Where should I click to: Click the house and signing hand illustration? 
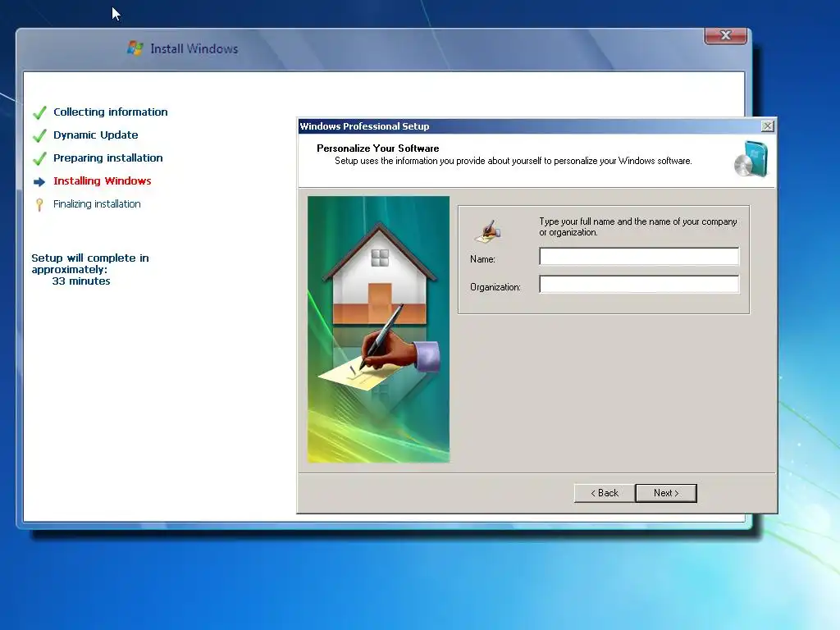[378, 329]
